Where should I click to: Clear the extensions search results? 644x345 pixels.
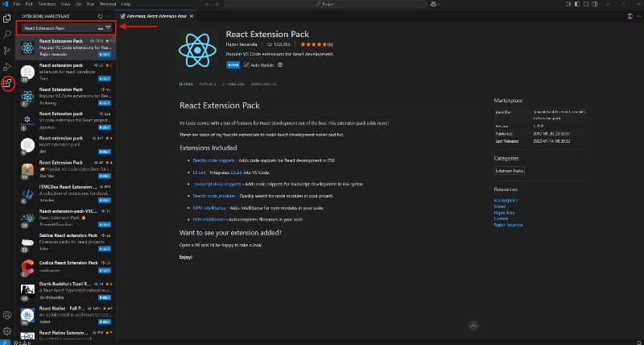tap(101, 28)
